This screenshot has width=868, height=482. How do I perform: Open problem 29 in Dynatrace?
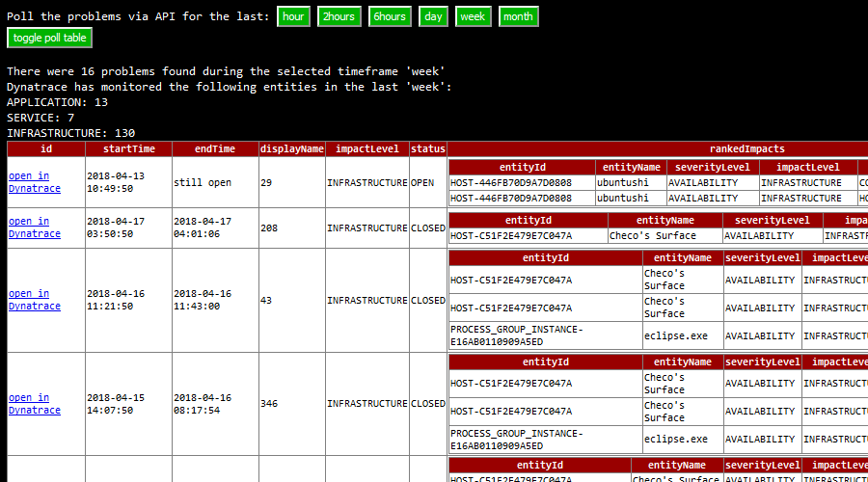[x=35, y=182]
